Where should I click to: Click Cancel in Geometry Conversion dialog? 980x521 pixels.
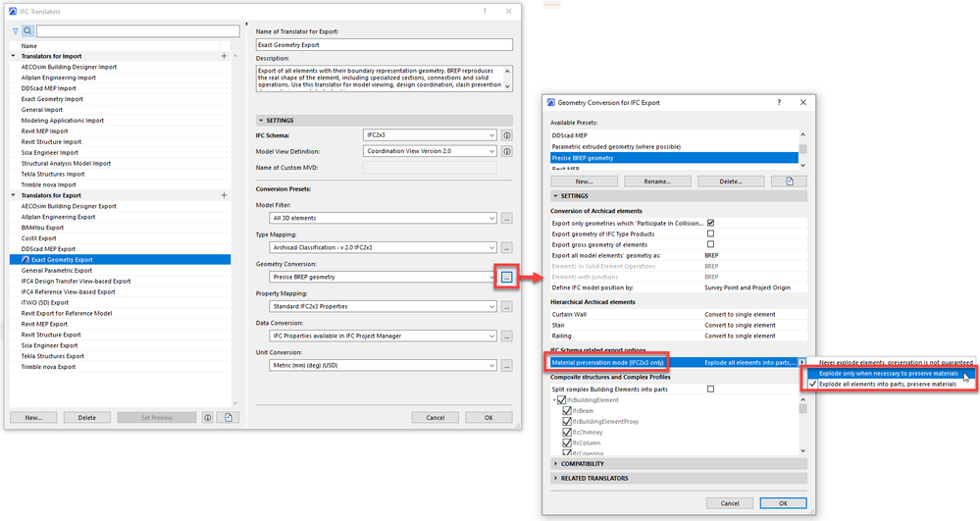tap(730, 503)
